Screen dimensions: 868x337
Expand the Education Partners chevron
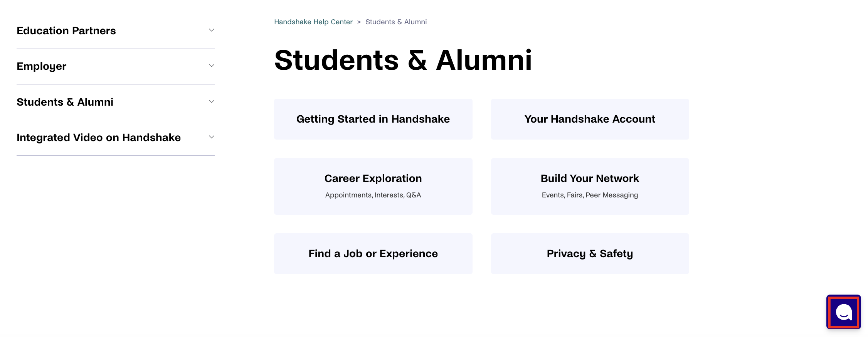[x=212, y=30]
